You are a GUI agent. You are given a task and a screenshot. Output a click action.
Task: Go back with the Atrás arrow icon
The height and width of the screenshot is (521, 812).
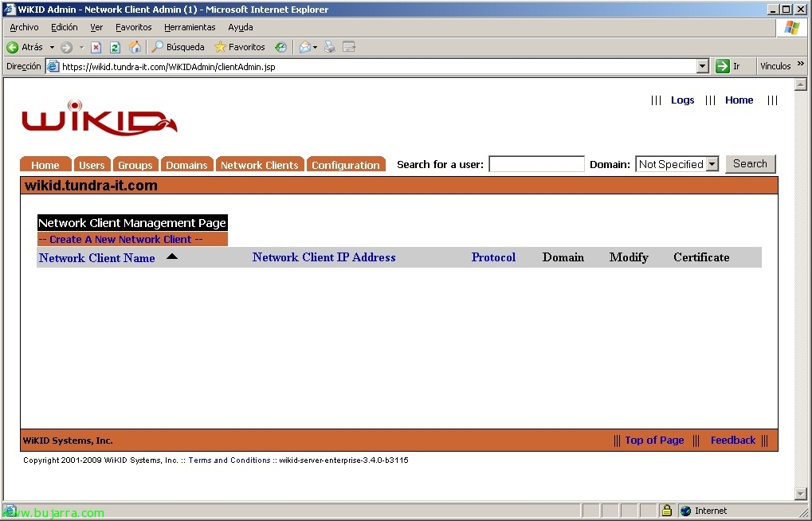pos(13,47)
